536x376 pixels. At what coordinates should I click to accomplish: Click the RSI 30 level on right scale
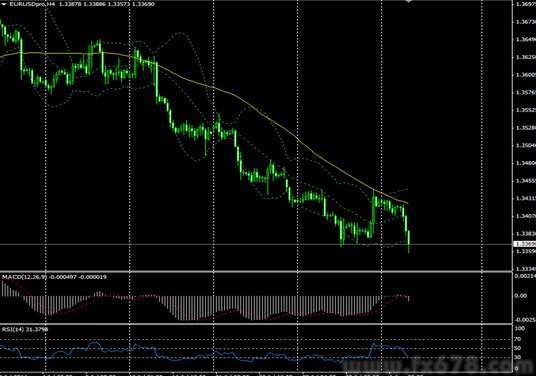coord(518,357)
